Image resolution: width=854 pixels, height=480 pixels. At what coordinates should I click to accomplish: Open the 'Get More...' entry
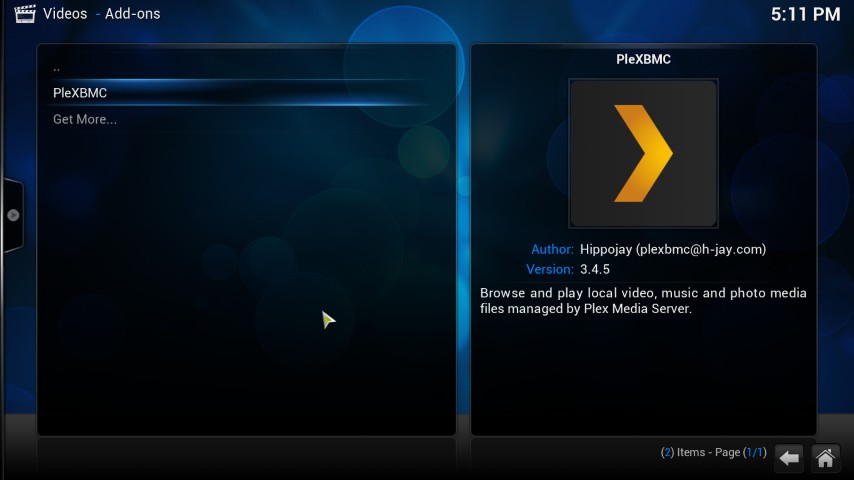point(85,119)
